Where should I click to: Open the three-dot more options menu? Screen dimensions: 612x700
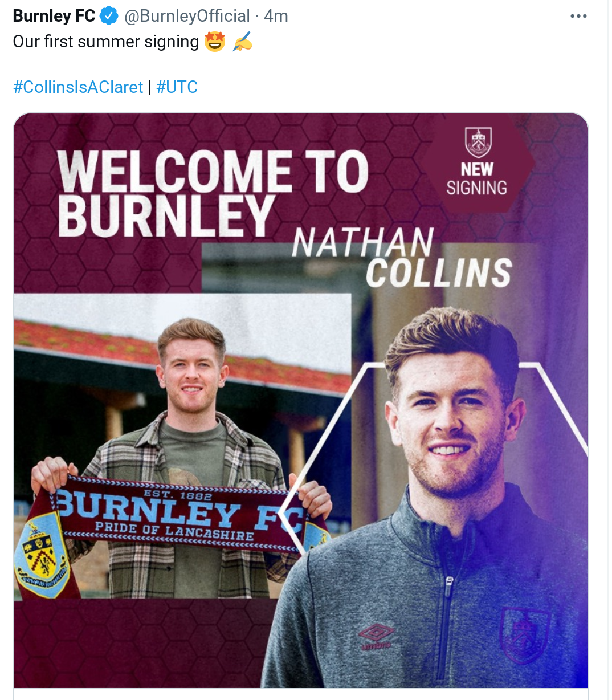click(x=578, y=16)
